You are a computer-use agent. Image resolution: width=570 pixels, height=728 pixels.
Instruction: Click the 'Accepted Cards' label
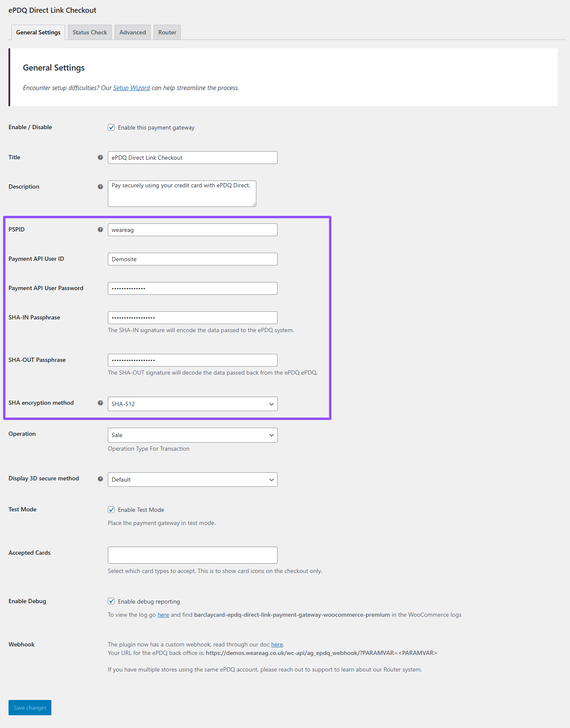tap(29, 553)
